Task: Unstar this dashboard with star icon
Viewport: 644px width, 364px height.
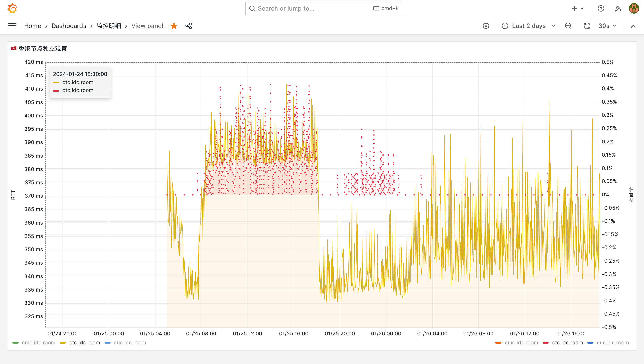Action: click(174, 26)
